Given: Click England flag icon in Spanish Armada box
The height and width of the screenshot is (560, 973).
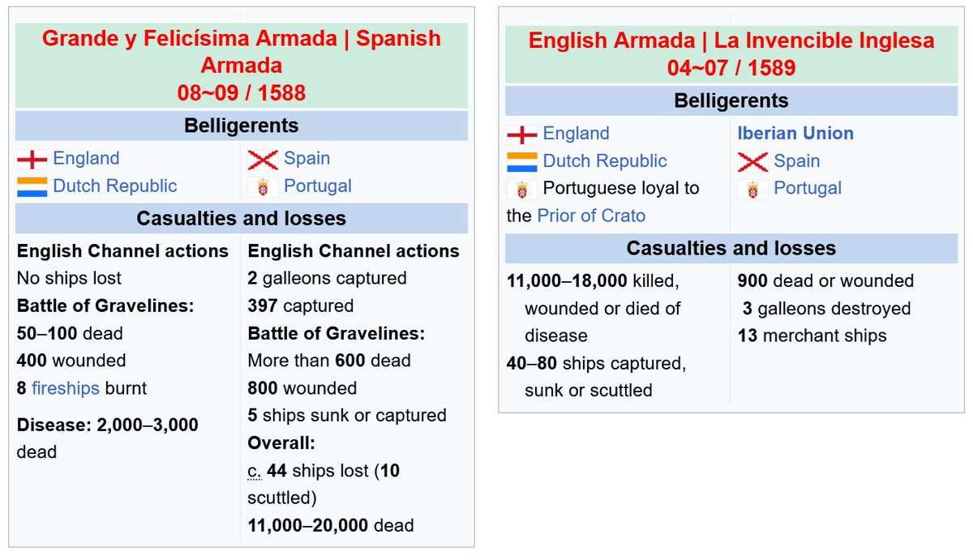Looking at the screenshot, I should pyautogui.click(x=32, y=159).
